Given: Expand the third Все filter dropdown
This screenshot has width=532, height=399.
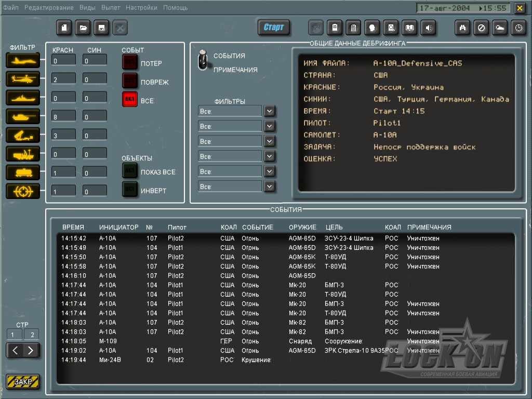Looking at the screenshot, I should pos(269,141).
